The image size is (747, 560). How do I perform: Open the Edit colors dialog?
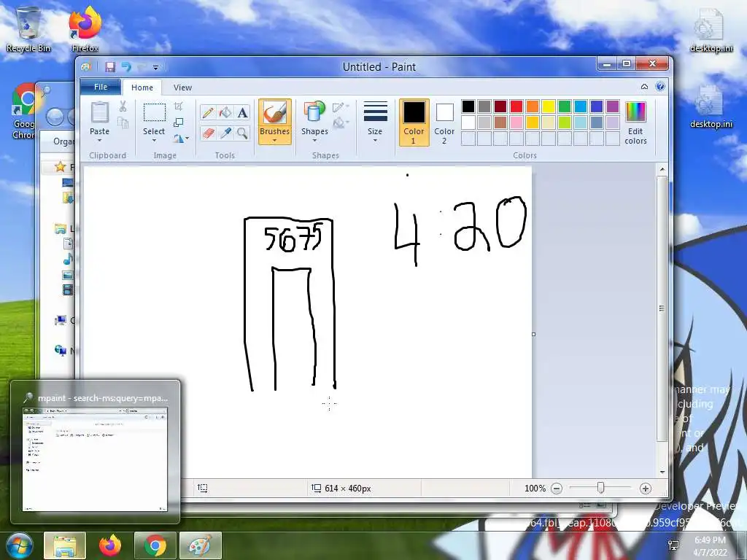(x=635, y=122)
